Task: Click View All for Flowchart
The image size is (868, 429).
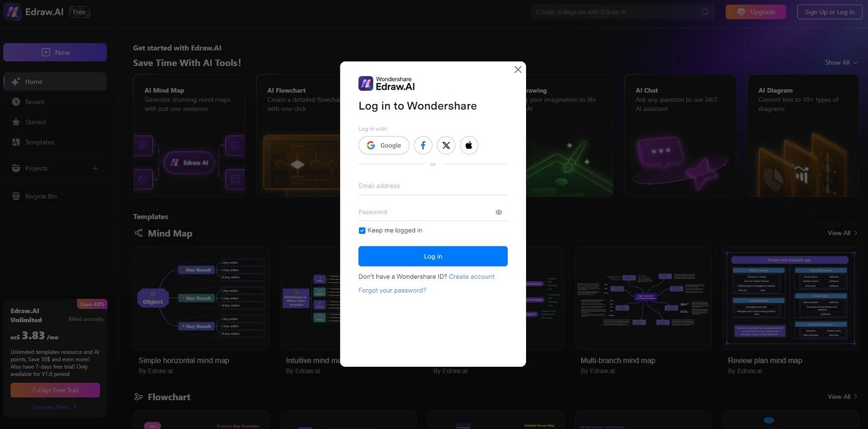Action: [842, 397]
